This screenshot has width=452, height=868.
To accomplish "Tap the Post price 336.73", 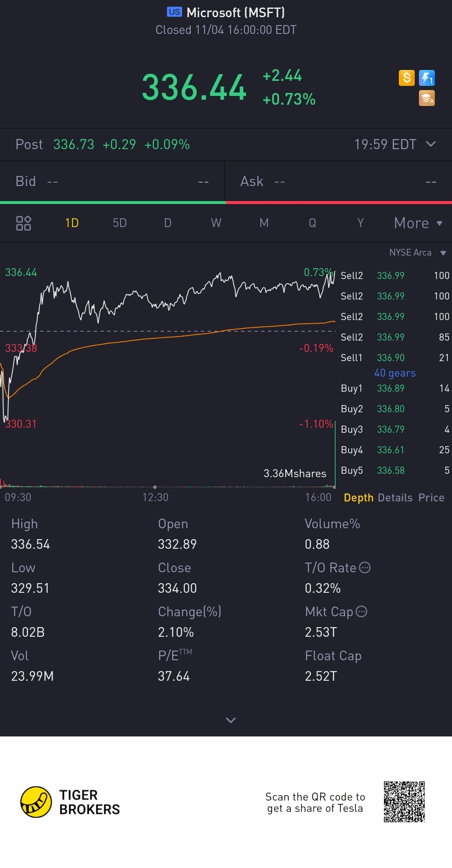I will click(74, 145).
